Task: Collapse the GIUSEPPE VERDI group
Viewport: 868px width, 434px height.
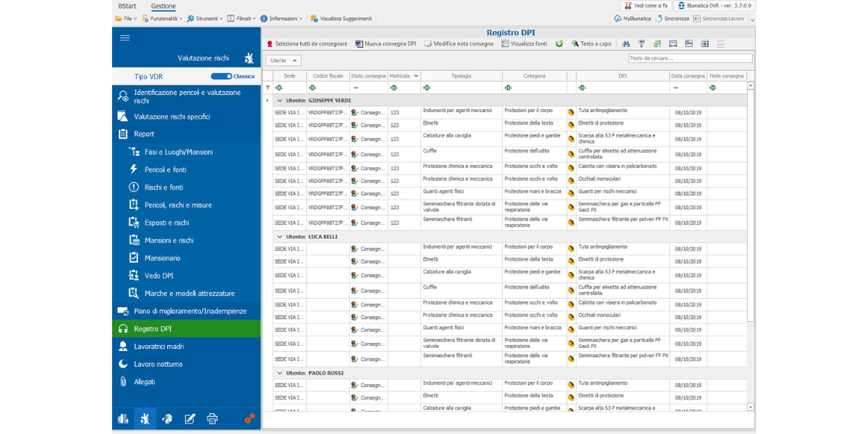Action: [x=280, y=101]
